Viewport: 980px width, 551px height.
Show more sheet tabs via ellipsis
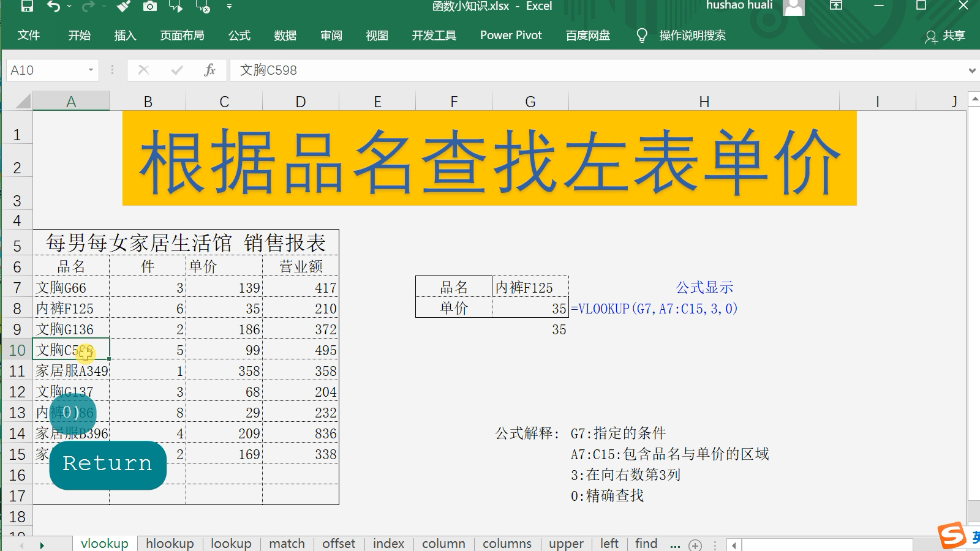click(x=675, y=544)
